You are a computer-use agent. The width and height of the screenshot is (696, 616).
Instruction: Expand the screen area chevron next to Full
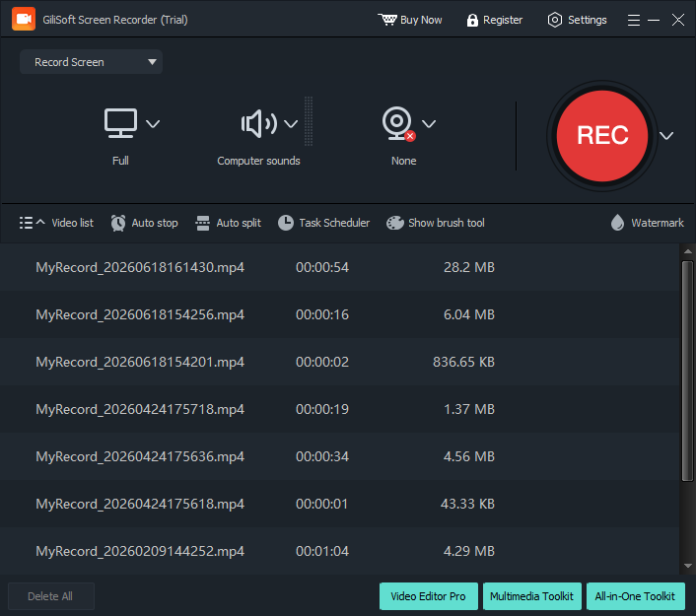[x=153, y=124]
